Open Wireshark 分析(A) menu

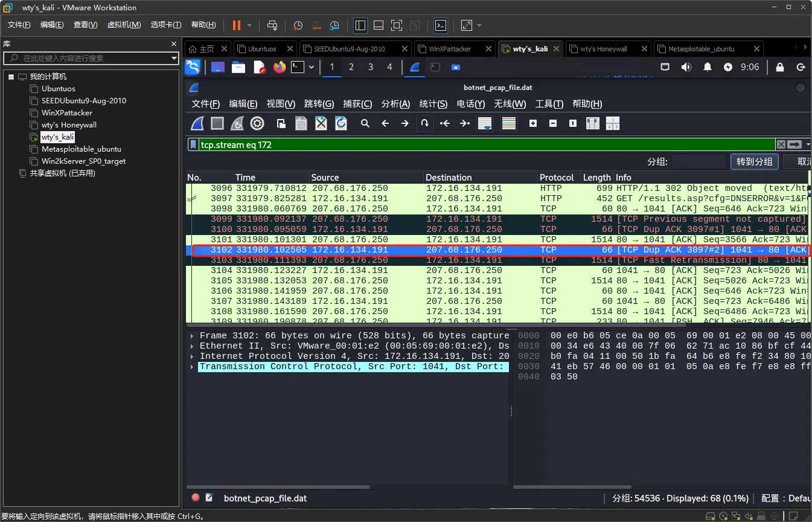coord(395,104)
